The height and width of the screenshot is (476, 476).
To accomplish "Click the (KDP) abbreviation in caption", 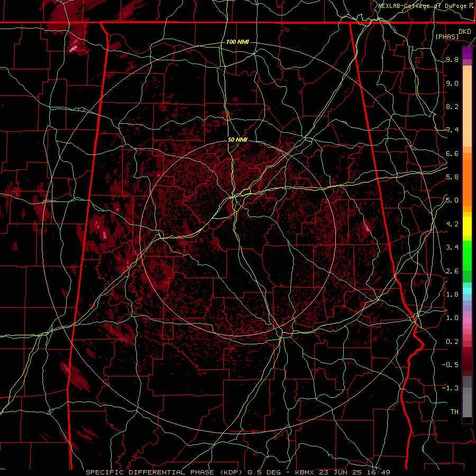I will coord(231,472).
